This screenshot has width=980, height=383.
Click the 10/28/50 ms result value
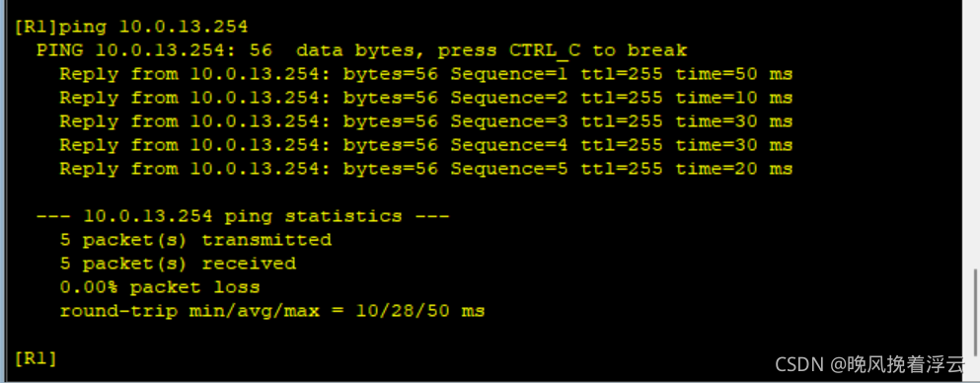click(420, 311)
